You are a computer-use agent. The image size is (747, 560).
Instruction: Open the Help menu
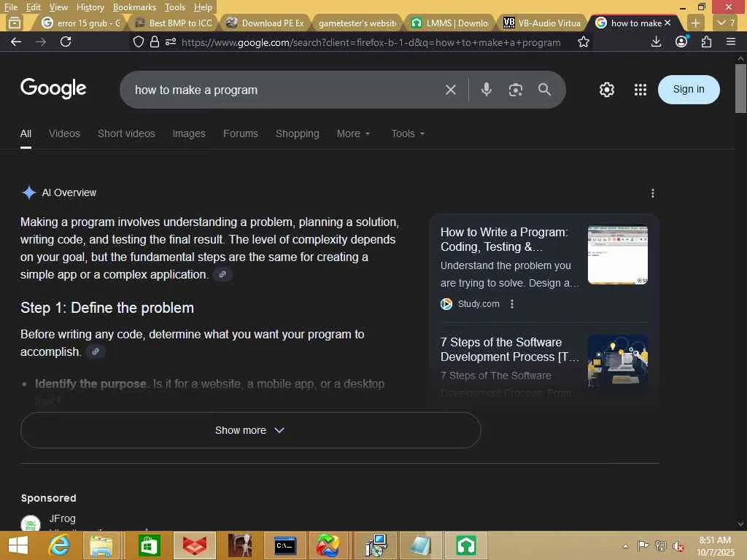pyautogui.click(x=203, y=7)
